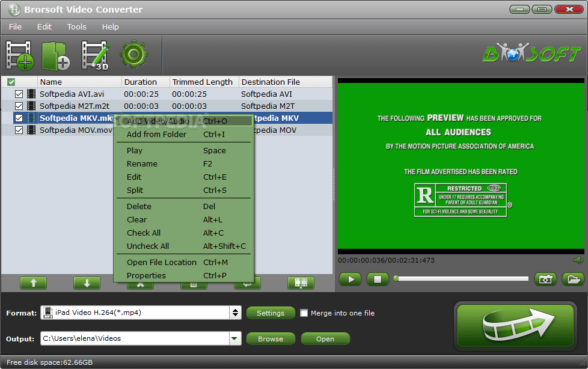This screenshot has height=369, width=588.
Task: Click the Settings button
Action: pos(271,313)
